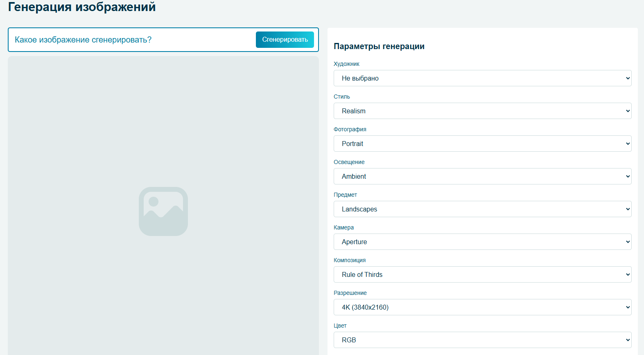644x355 pixels.
Task: Open the Художник dropdown showing Не выбрано
Action: point(482,78)
